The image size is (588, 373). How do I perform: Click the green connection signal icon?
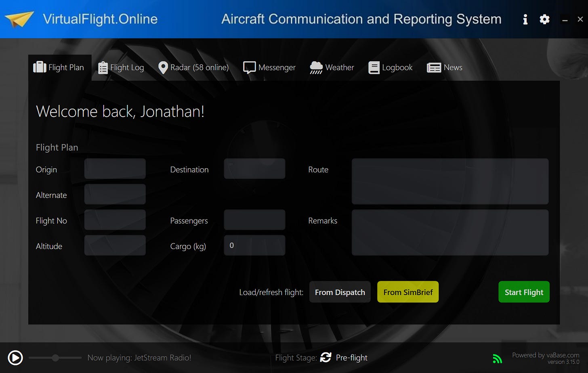[497, 358]
